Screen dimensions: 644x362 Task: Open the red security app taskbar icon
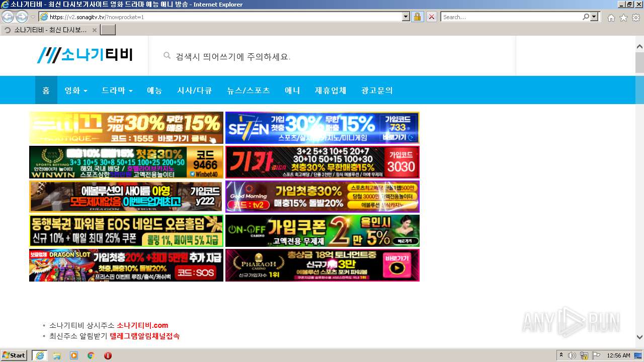[x=108, y=355]
